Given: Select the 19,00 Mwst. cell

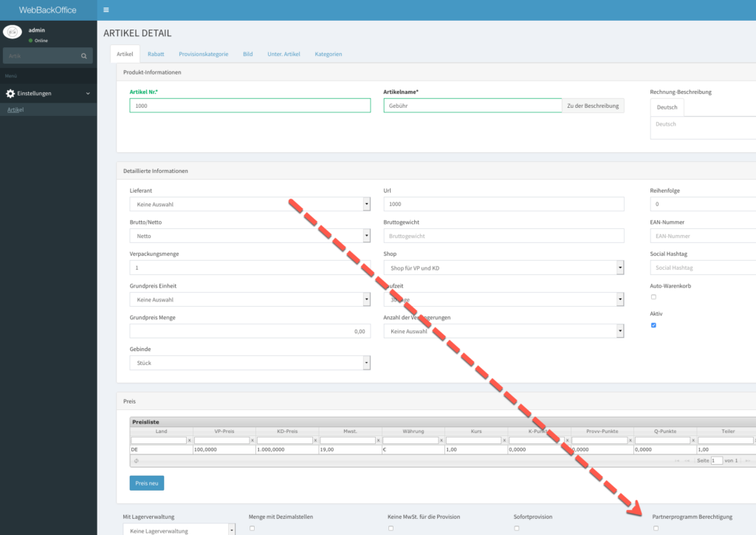Looking at the screenshot, I should pyautogui.click(x=351, y=449).
